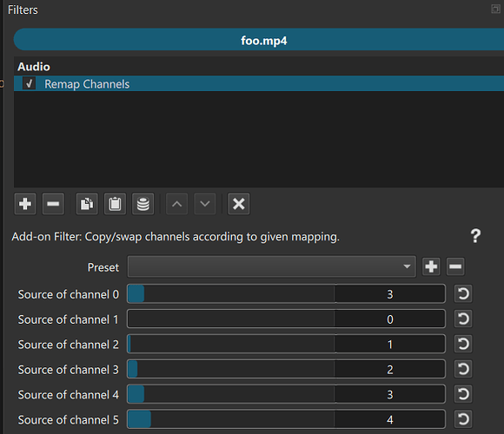Open the Preset dropdown

(272, 266)
